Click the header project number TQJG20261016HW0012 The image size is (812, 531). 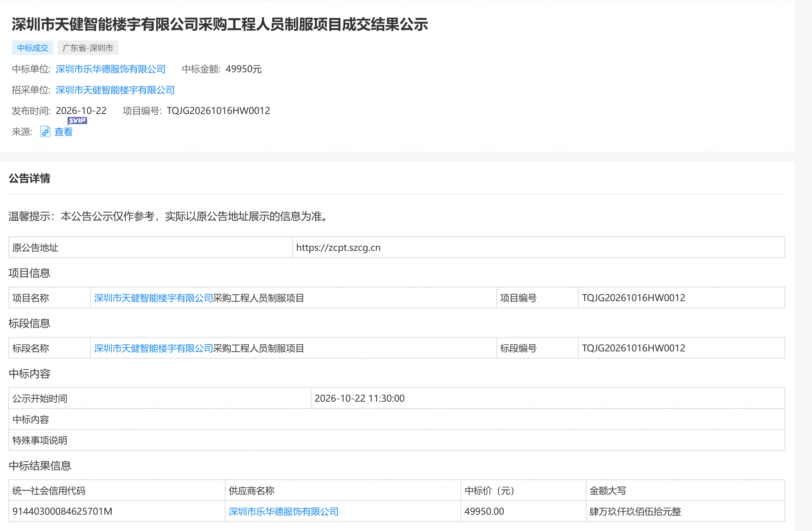coord(218,111)
